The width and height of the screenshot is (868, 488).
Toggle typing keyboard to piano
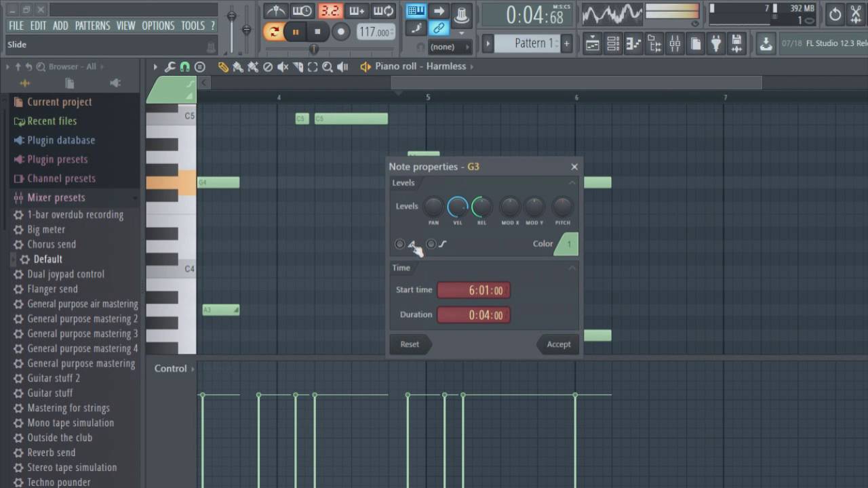coord(416,11)
